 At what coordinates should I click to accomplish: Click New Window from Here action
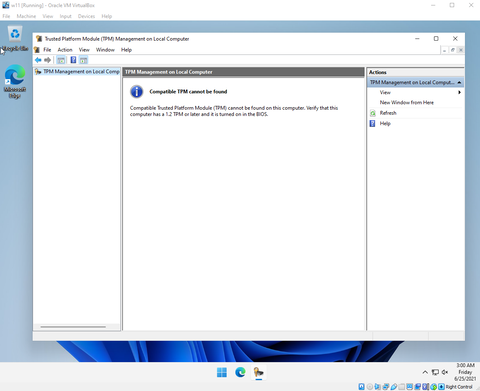(407, 102)
